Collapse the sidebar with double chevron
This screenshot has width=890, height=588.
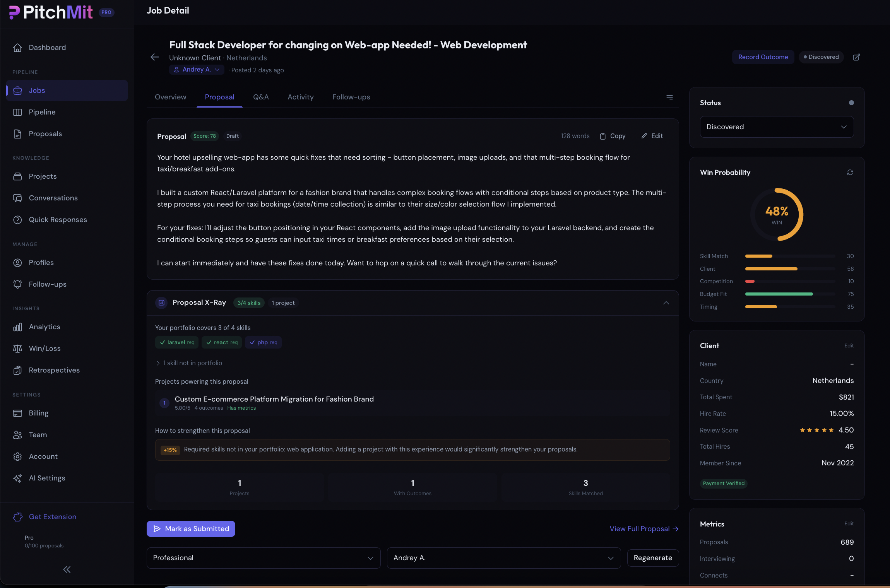pyautogui.click(x=67, y=569)
